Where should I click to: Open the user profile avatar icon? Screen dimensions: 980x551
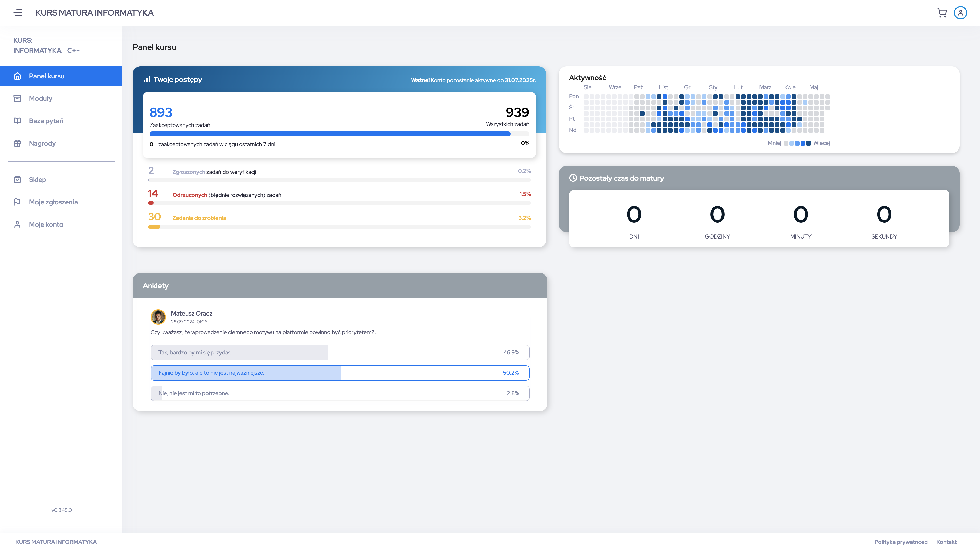click(x=960, y=12)
